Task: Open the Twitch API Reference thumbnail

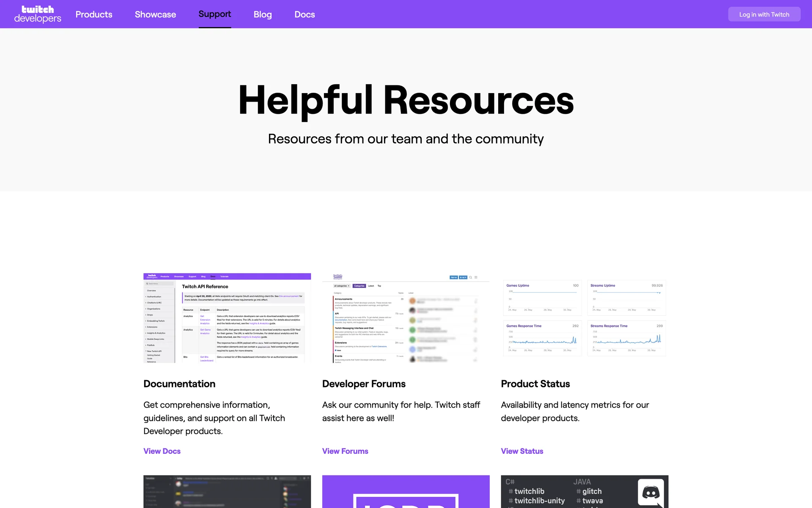Action: [x=227, y=318]
